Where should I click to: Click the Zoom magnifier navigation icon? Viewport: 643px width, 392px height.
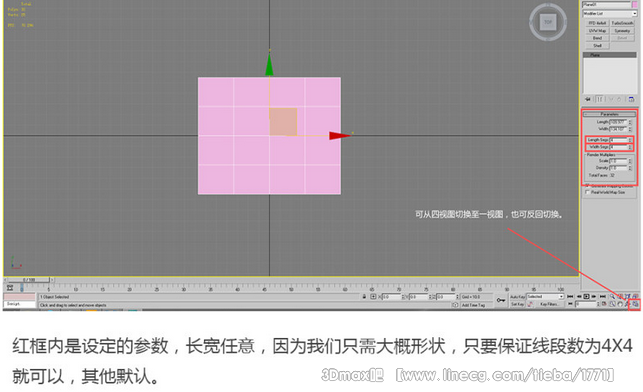[x=612, y=296]
